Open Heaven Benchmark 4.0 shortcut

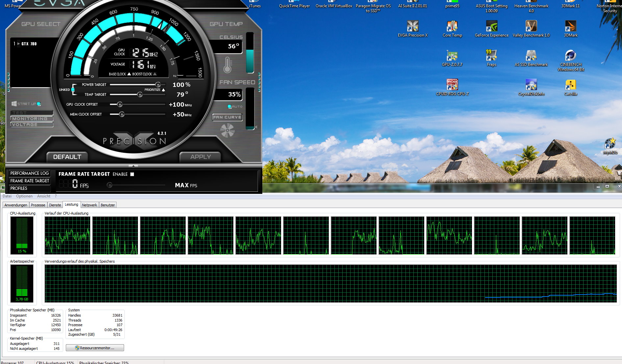coord(531,7)
